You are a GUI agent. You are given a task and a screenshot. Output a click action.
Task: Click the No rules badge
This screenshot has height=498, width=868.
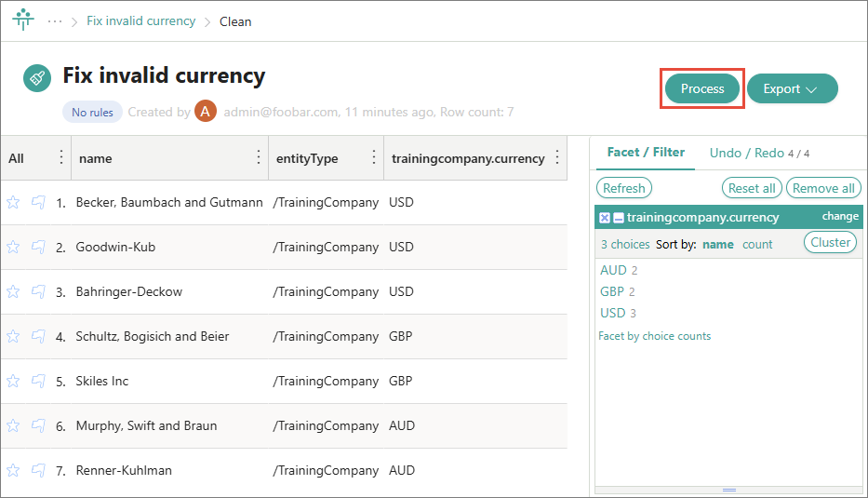(92, 112)
